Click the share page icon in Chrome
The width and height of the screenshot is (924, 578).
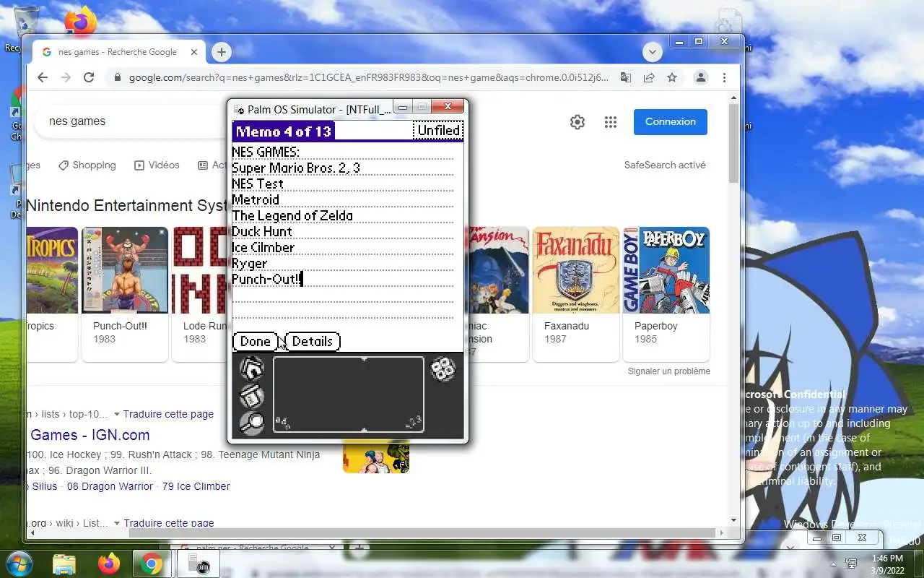coord(649,77)
